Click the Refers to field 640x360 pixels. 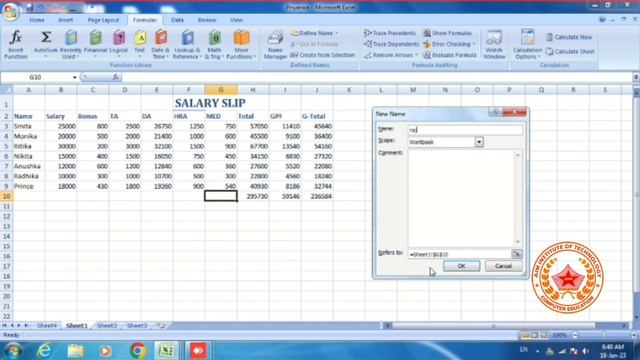460,254
